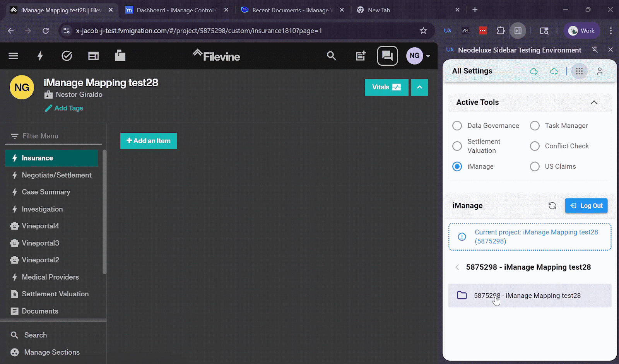Switch to the Dashboard iManage Control tab

pos(177,10)
